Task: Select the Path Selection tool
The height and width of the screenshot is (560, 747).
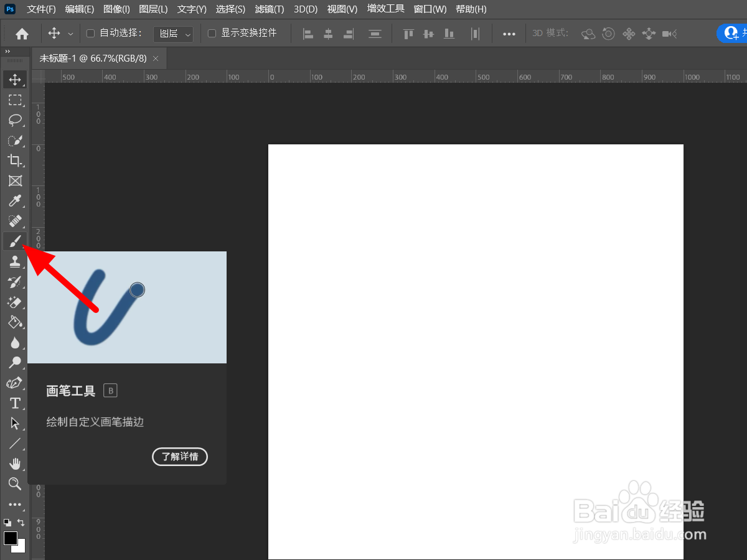Action: [15, 423]
